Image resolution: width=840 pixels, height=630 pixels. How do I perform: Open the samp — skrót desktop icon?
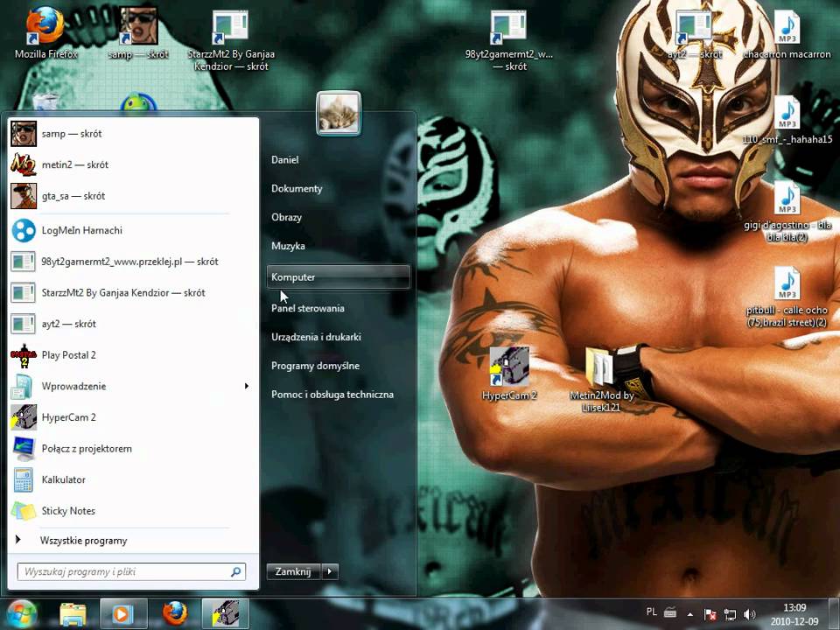(x=138, y=33)
